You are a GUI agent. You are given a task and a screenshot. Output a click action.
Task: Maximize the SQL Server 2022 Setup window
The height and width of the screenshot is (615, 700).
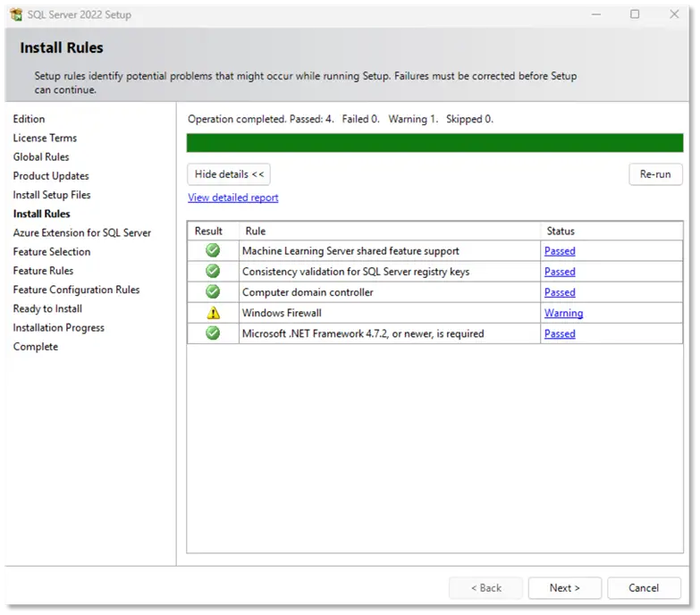(x=635, y=14)
